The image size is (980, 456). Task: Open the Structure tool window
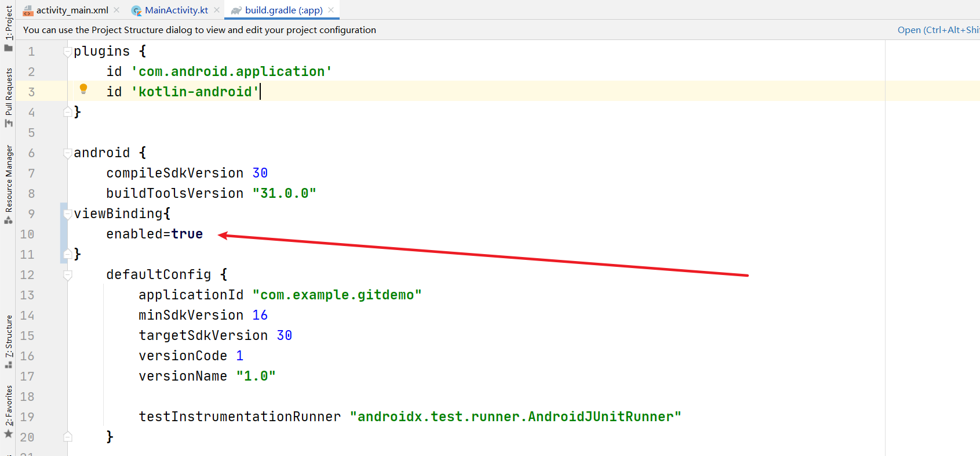(x=8, y=342)
